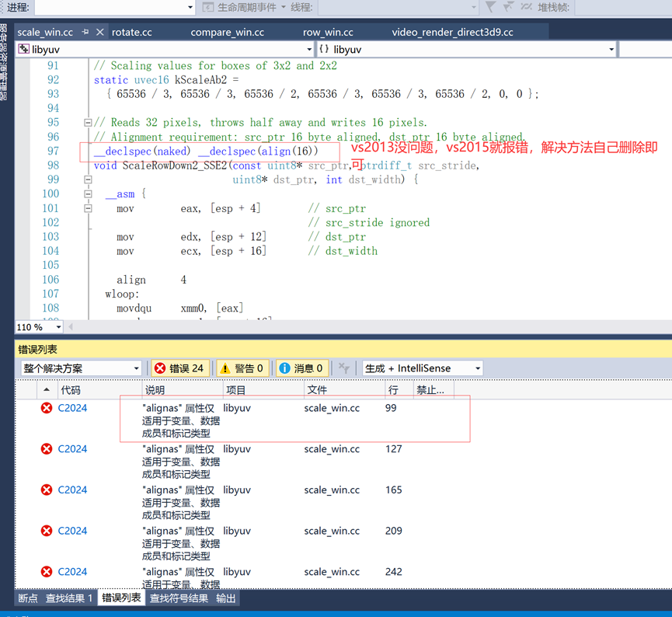Switch to the 输出 tab
The height and width of the screenshot is (617, 672).
click(x=226, y=598)
